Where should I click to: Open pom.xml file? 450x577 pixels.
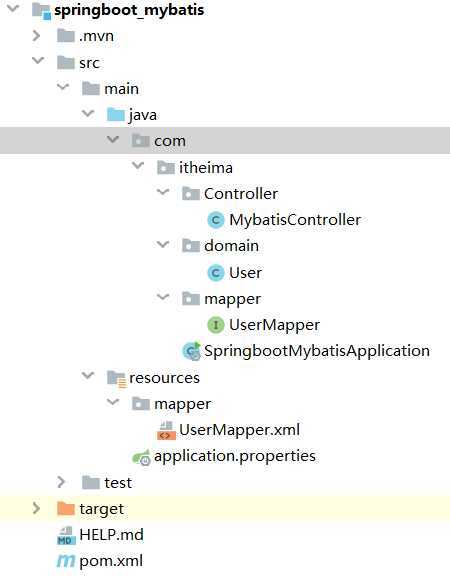(111, 561)
